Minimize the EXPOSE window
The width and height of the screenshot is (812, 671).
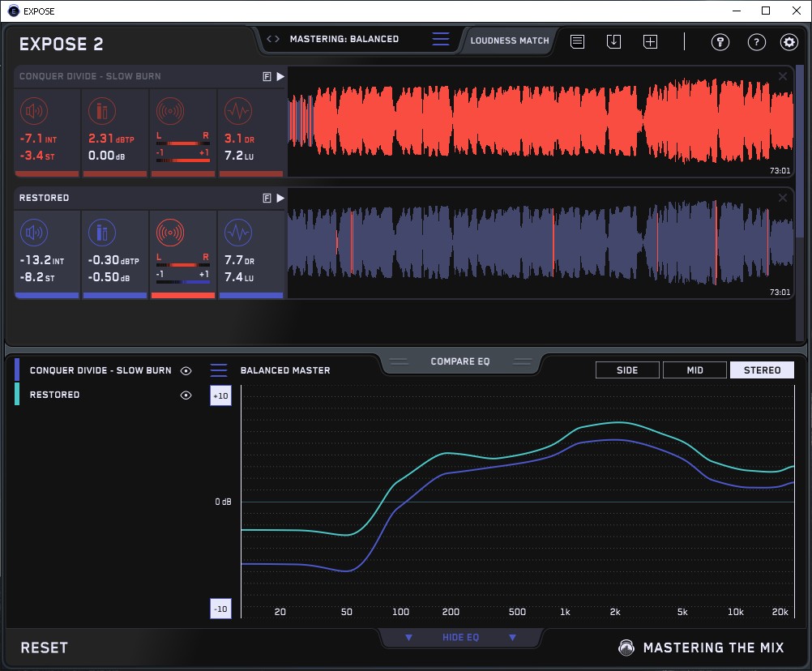736,11
